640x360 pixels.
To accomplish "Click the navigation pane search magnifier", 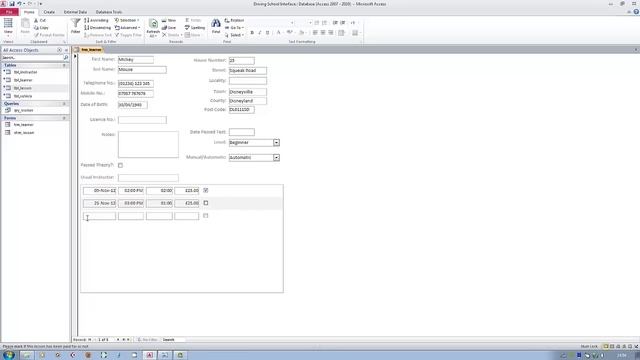I will tap(66, 58).
